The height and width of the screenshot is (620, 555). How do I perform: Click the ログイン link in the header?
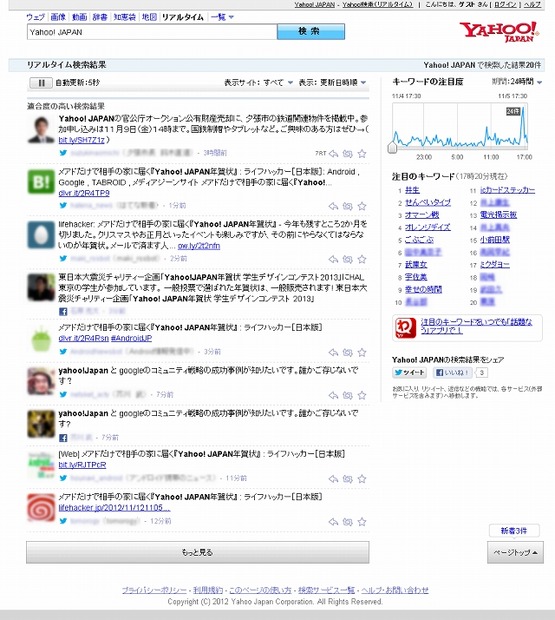505,5
